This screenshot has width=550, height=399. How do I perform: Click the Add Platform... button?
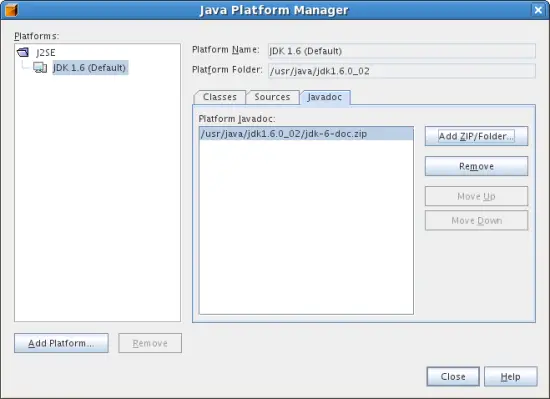[61, 343]
